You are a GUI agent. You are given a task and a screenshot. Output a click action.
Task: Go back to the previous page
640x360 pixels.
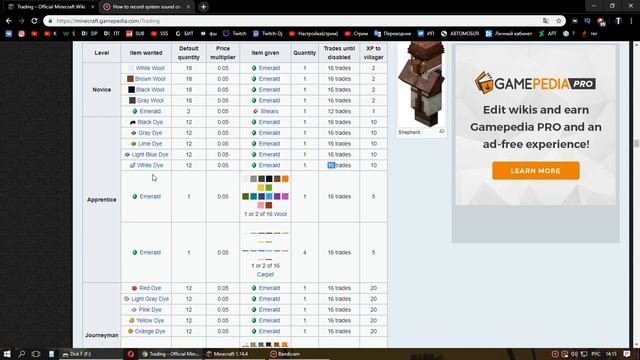pyautogui.click(x=9, y=21)
